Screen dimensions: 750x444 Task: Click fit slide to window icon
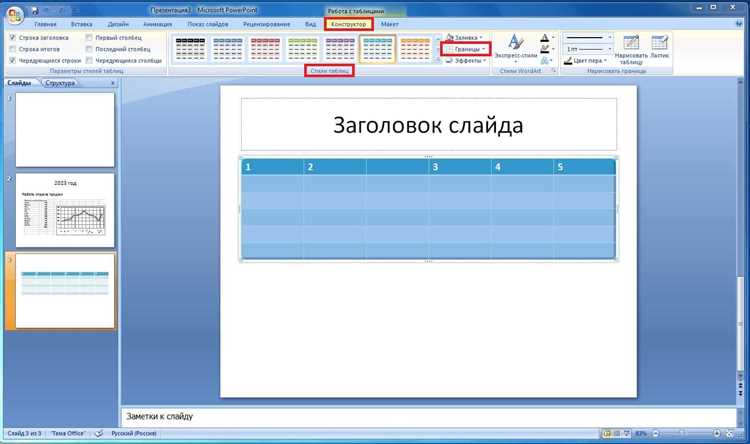point(729,433)
